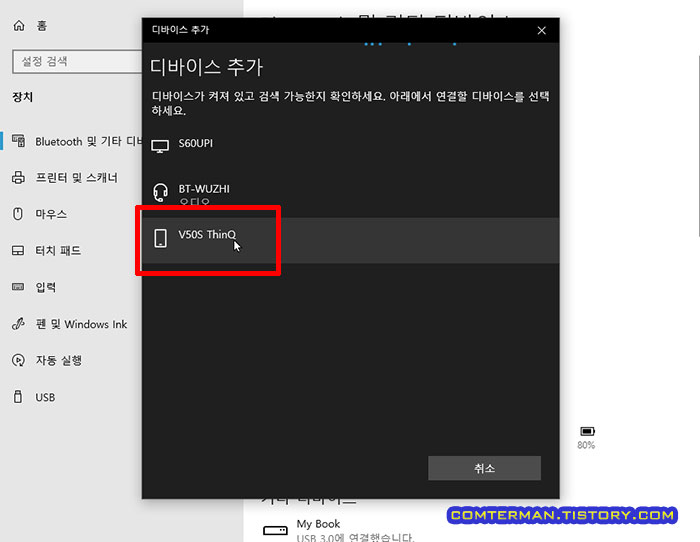Click the 80% battery indicator icon

(x=587, y=431)
